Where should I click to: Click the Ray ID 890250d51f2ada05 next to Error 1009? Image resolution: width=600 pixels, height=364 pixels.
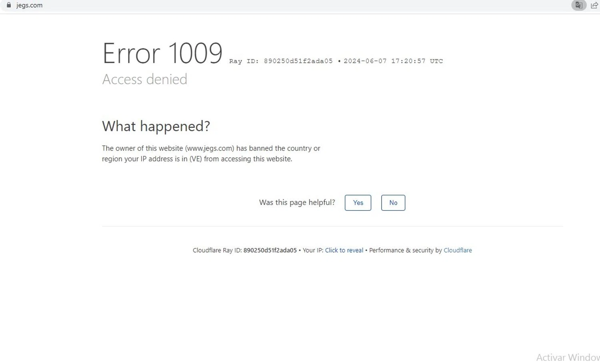[x=281, y=61]
